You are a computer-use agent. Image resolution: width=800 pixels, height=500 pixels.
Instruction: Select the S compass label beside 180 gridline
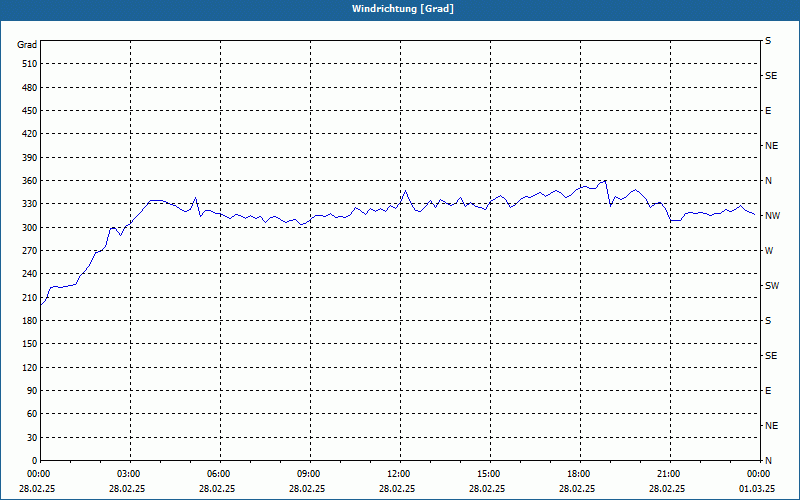[768, 321]
